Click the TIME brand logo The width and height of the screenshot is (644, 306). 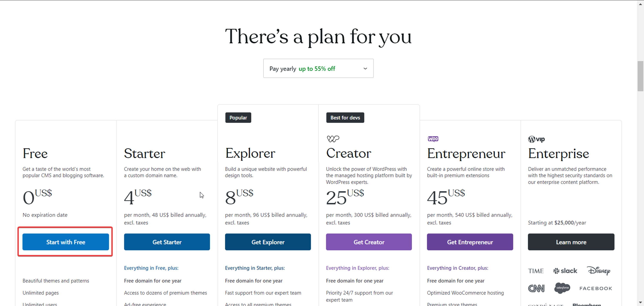(536, 271)
